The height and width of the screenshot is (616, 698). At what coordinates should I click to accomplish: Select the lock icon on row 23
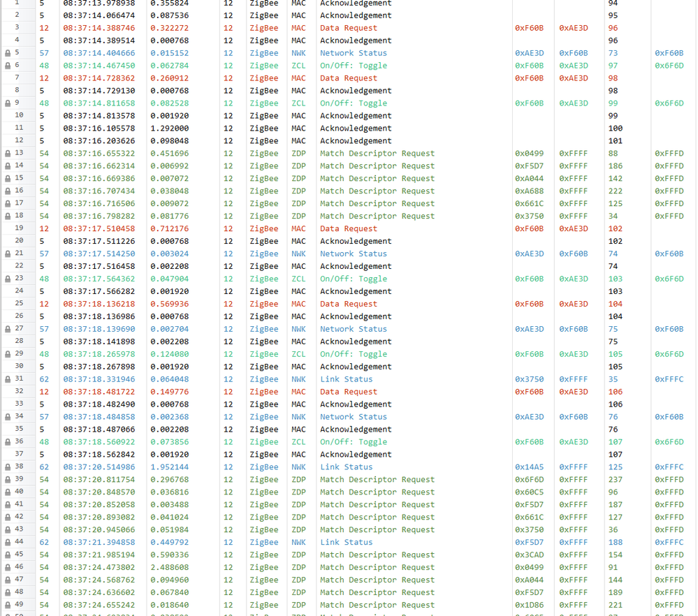(8, 279)
